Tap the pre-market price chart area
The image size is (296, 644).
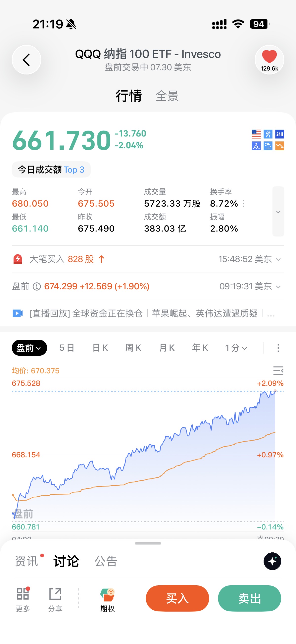click(148, 455)
